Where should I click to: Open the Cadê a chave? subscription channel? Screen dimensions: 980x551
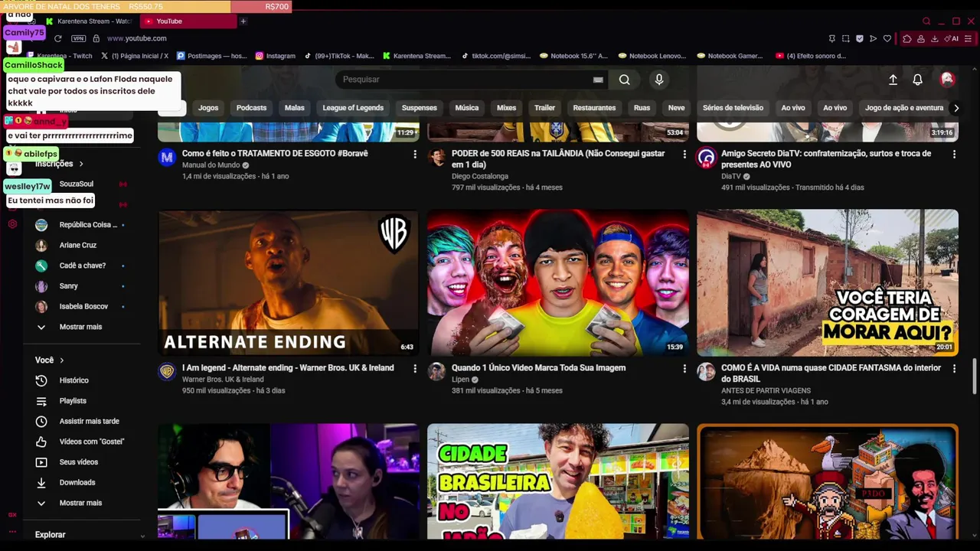click(x=83, y=266)
